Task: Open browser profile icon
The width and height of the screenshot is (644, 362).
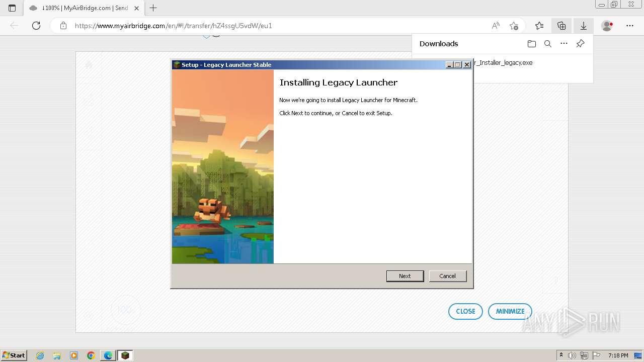Action: pyautogui.click(x=607, y=26)
